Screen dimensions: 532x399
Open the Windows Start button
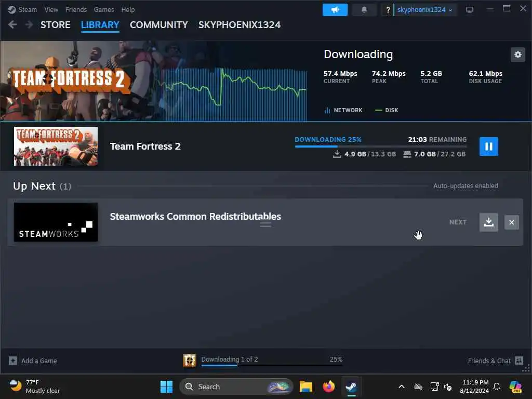166,387
